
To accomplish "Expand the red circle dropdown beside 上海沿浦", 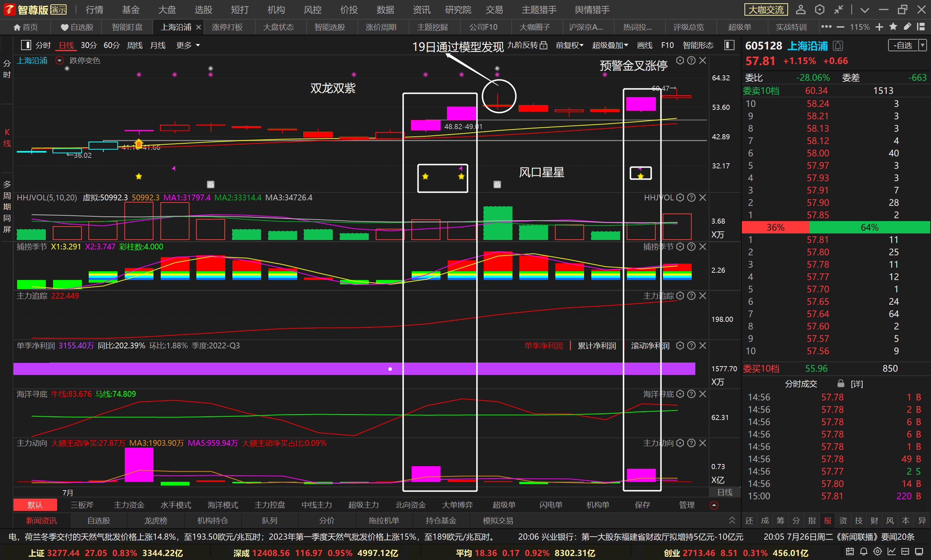I will coord(59,60).
